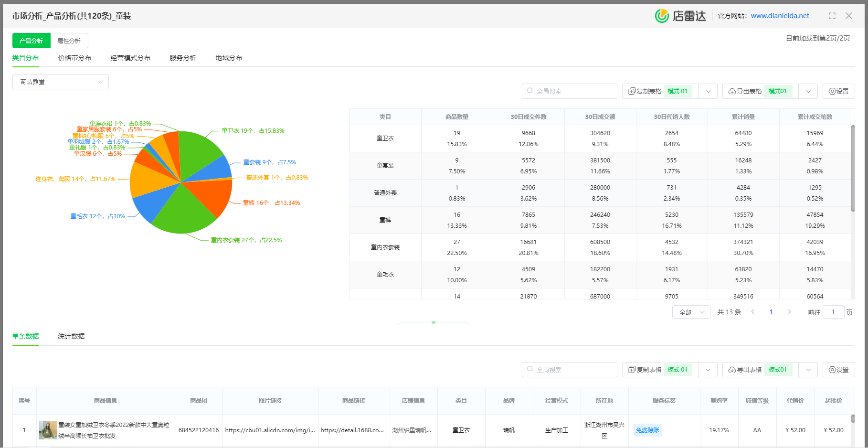Open 全部 page size dropdown
Screen dimensions: 868x448
pos(691,312)
